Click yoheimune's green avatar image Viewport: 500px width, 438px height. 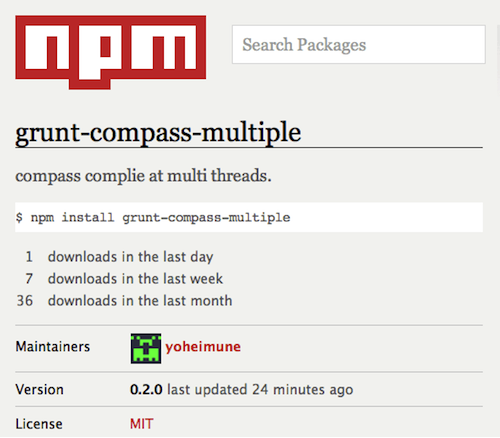(x=146, y=348)
